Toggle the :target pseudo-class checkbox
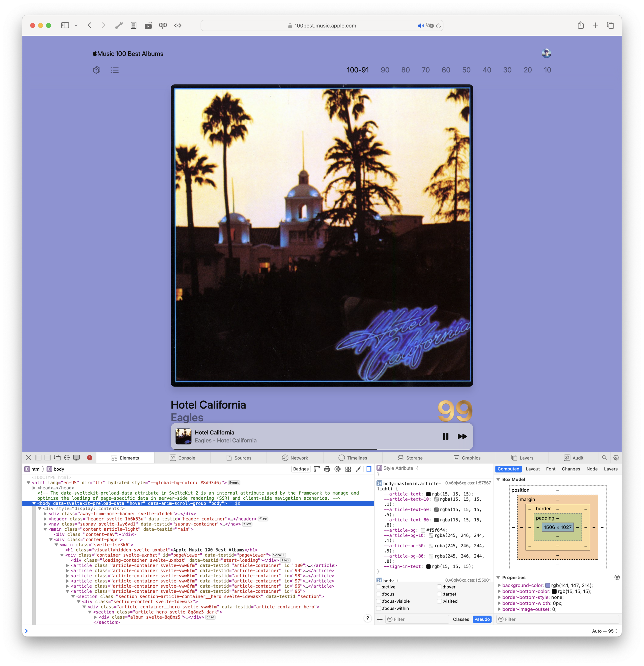Screen dimensions: 644x666 pos(439,594)
